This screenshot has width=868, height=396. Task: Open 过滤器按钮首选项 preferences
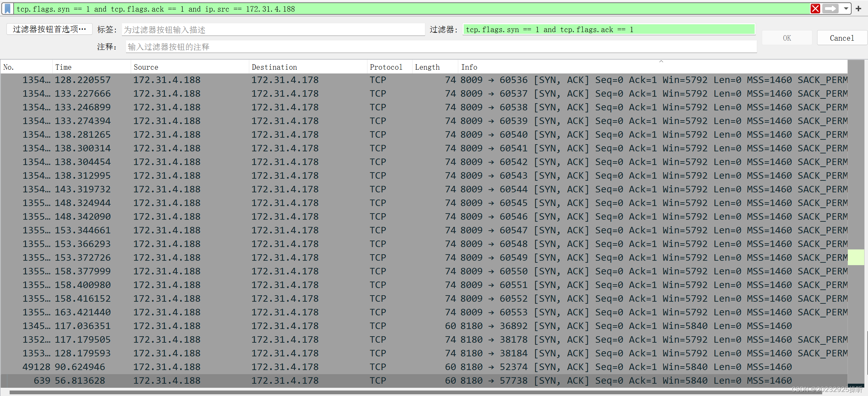(x=49, y=29)
